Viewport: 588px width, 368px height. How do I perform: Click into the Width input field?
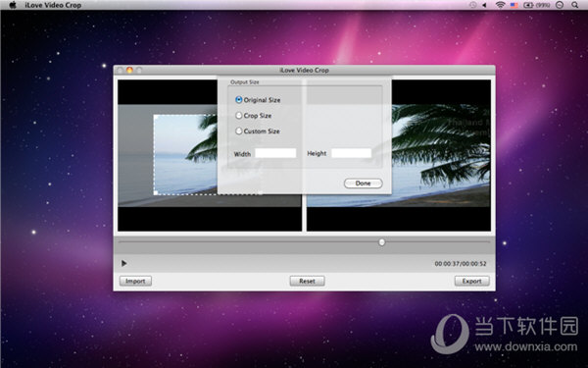[x=275, y=153]
